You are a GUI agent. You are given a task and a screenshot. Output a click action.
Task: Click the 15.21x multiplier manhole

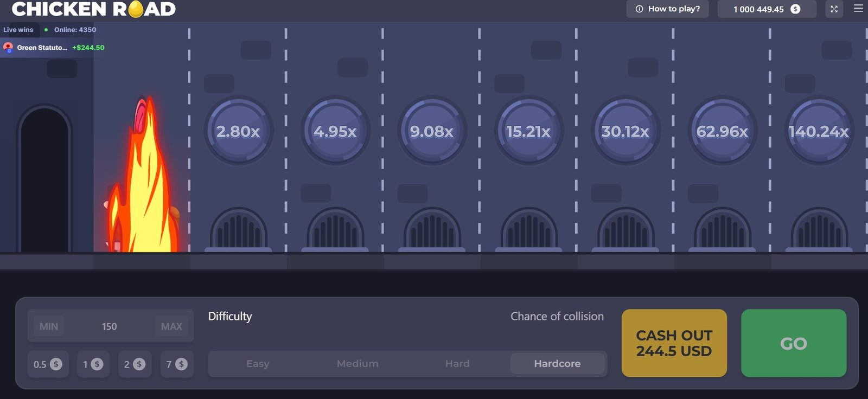click(528, 131)
